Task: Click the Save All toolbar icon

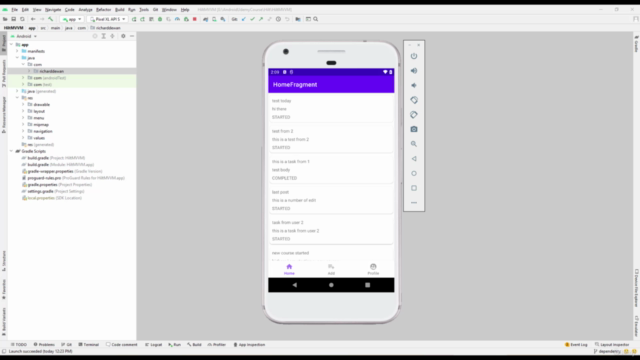Action: click(13, 19)
